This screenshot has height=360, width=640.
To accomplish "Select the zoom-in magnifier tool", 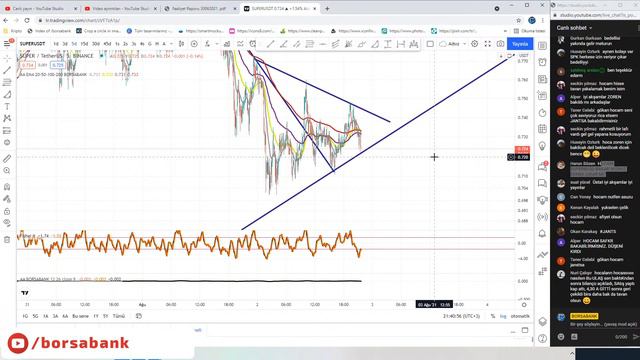I will click(7, 171).
